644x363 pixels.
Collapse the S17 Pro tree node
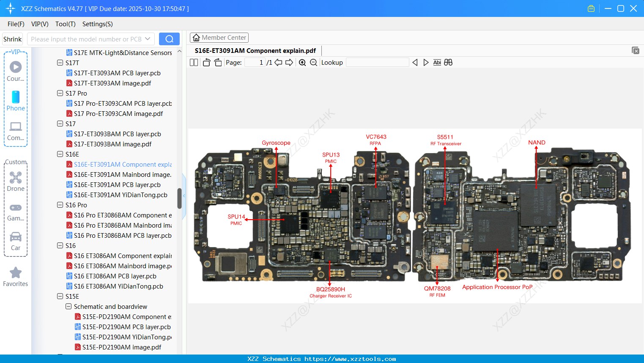coord(60,93)
